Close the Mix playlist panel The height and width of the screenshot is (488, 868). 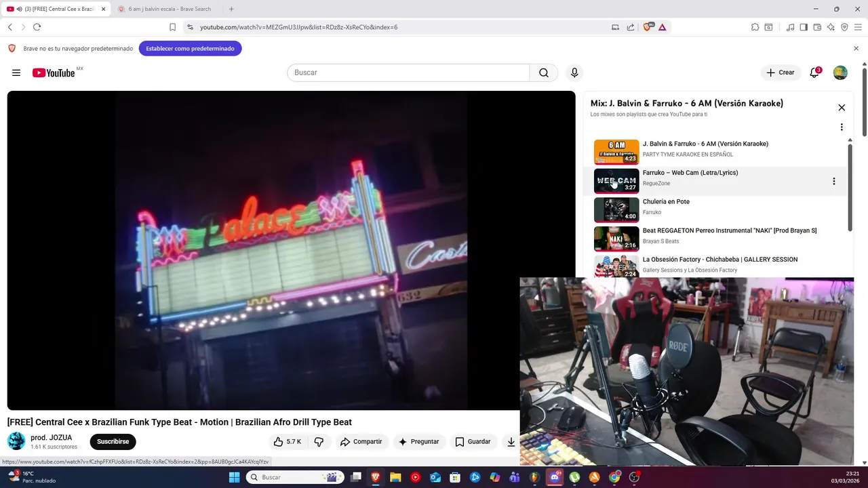coord(842,108)
